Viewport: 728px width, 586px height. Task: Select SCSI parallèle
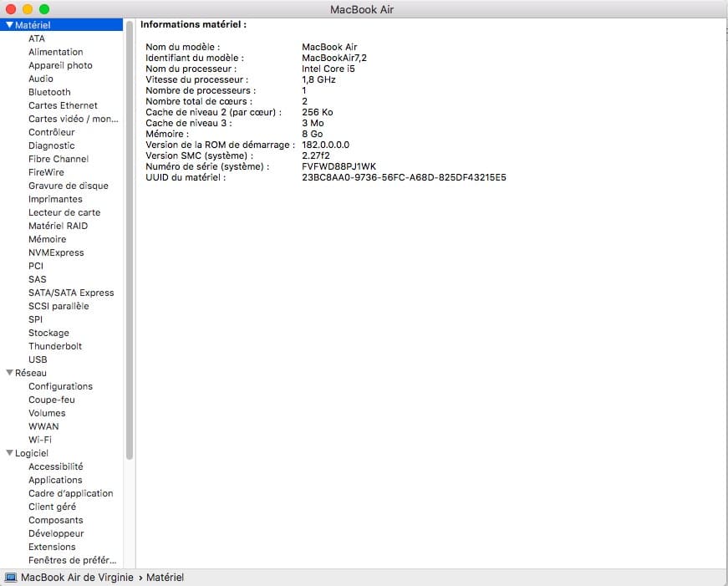coord(59,306)
